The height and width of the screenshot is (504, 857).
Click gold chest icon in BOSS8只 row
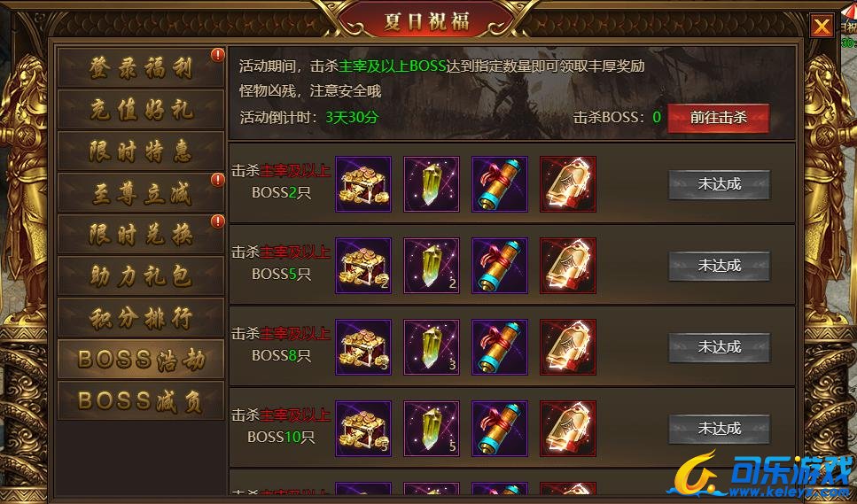[x=362, y=347]
